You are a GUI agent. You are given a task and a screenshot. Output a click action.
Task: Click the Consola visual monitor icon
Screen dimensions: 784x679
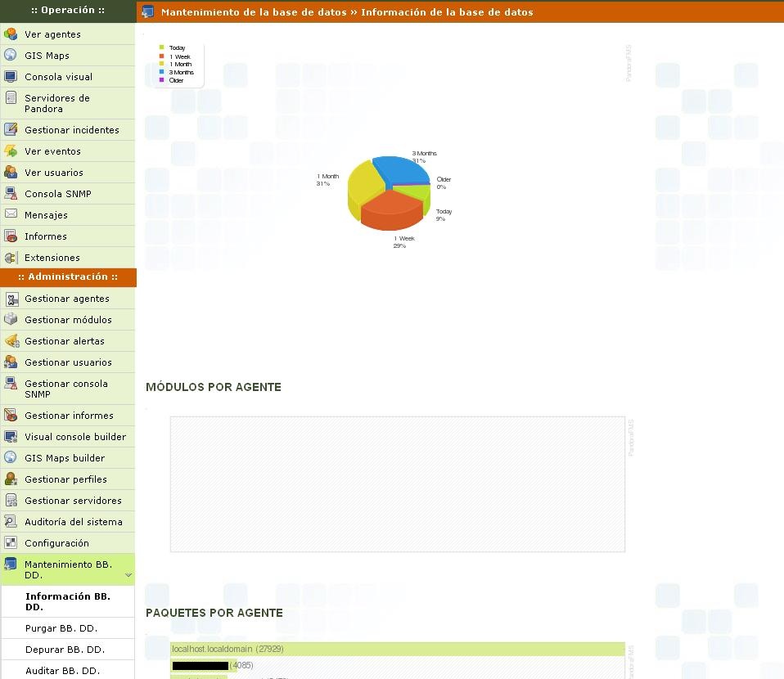[x=11, y=77]
